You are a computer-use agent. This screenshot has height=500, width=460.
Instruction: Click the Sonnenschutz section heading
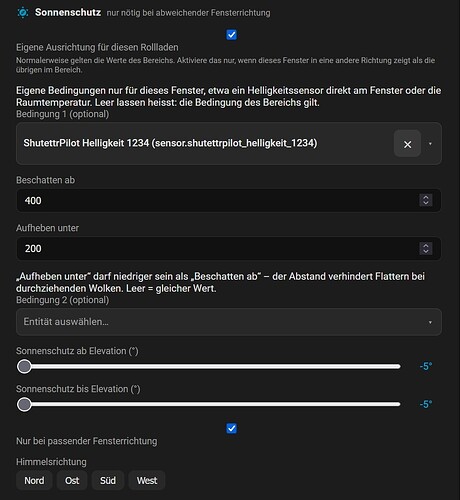(68, 12)
